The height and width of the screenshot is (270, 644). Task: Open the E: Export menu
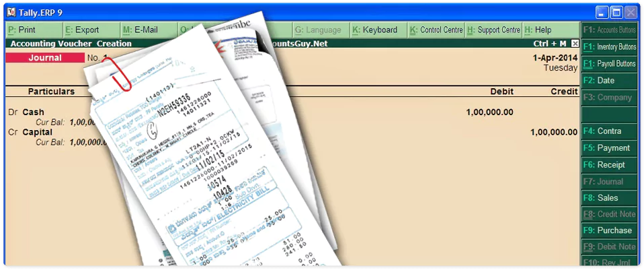[x=91, y=30]
